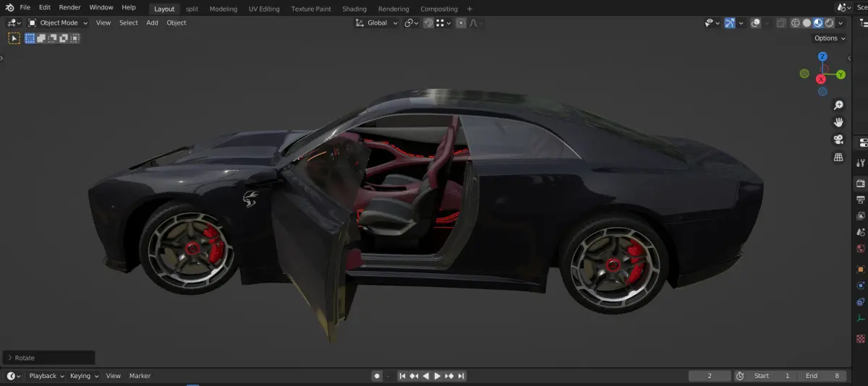This screenshot has height=386, width=868.
Task: Select the Tweak select tool icon
Action: (x=14, y=38)
